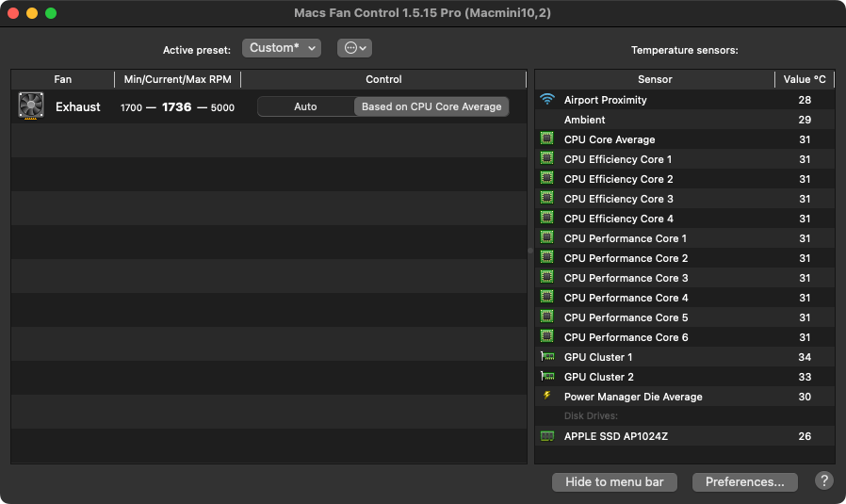The width and height of the screenshot is (846, 504).
Task: Click the CPU Performance Core 6 chip icon
Action: [547, 336]
